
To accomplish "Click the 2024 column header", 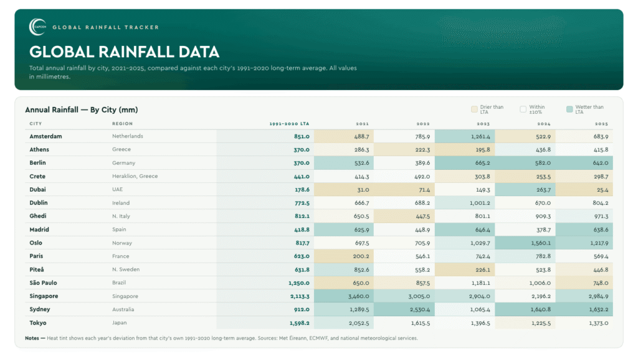I will point(544,123).
